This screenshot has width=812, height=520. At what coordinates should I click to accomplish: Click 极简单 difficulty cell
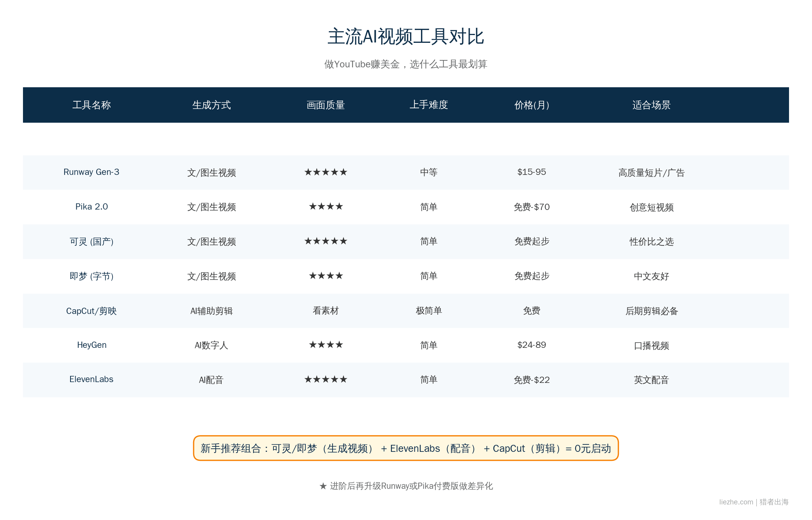tap(429, 310)
